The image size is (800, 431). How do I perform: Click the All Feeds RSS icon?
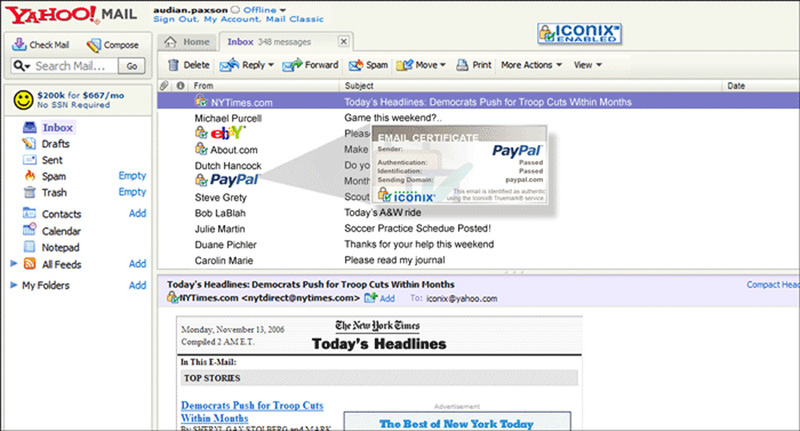pyautogui.click(x=30, y=264)
